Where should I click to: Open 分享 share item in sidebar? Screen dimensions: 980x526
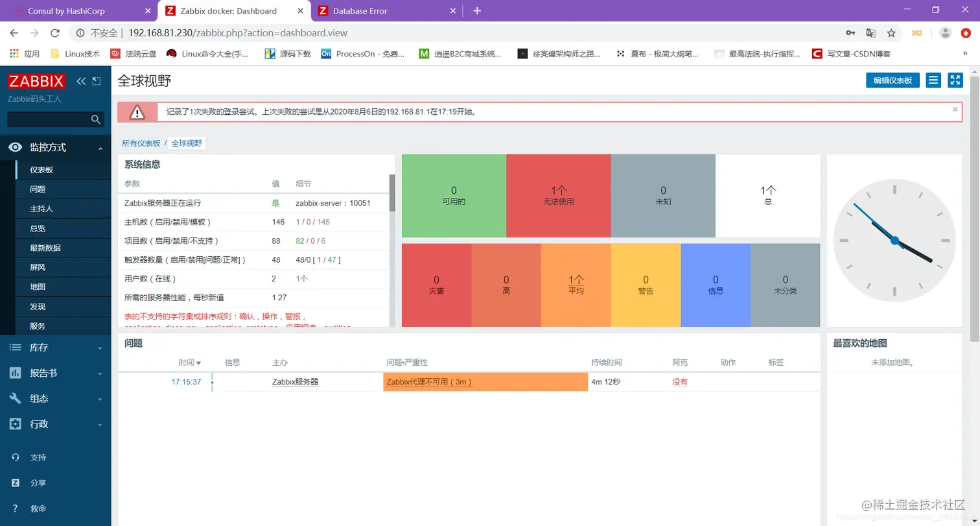point(38,483)
